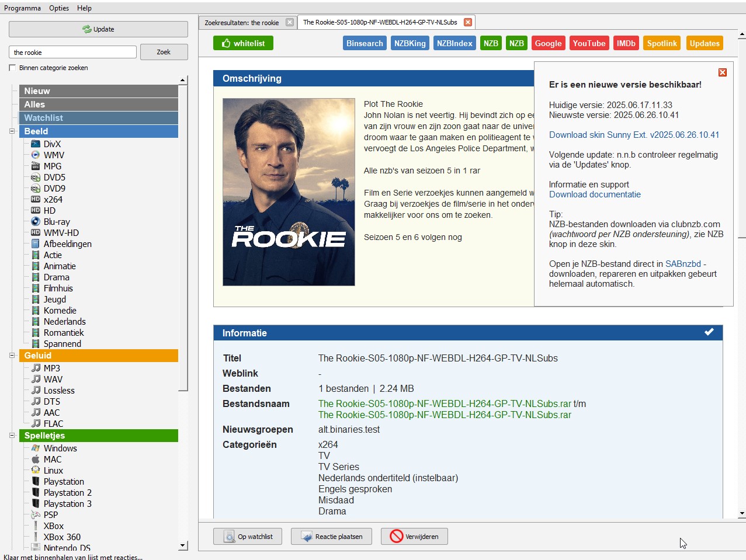746x560 pixels.
Task: Click the DVD5 disc icon
Action: point(36,177)
